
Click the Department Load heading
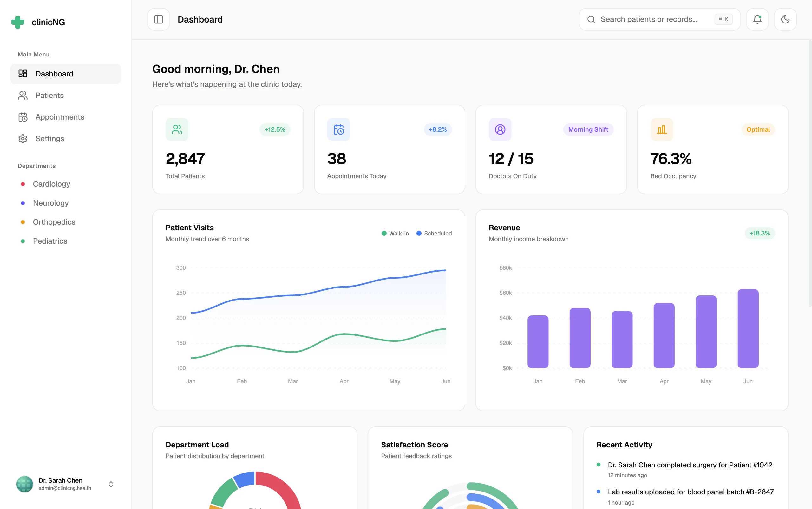[x=197, y=445]
